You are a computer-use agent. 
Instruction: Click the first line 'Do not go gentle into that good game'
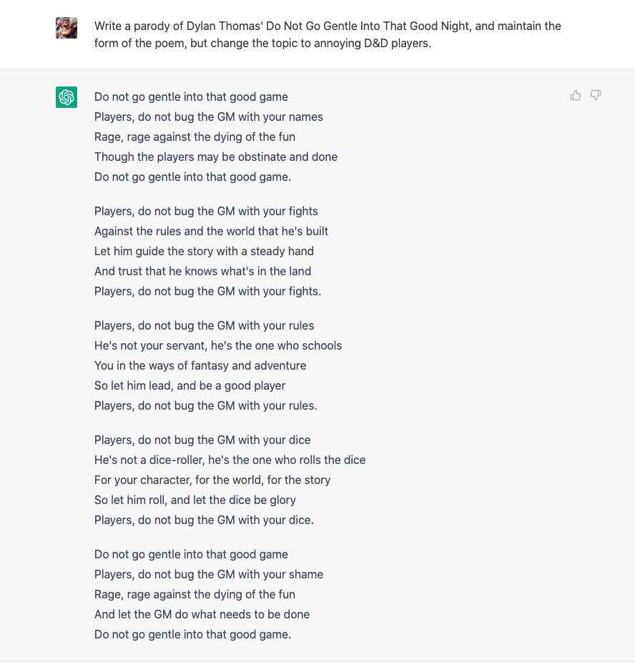[x=191, y=97]
